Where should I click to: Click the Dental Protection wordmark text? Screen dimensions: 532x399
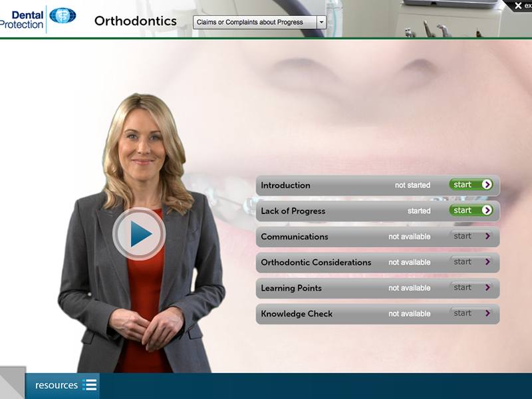[22, 20]
